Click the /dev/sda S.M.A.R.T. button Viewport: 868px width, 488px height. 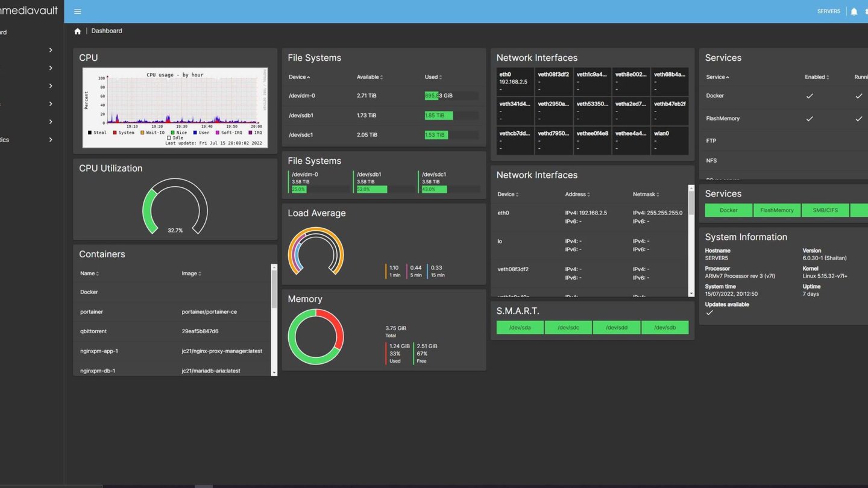[x=520, y=327]
